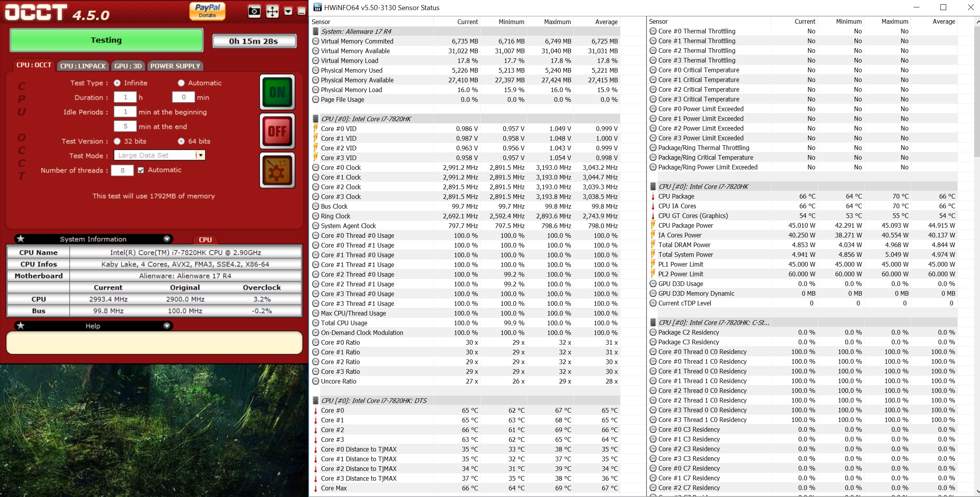Screen dimensions: 980x497
Task: Select the Infinite test type radio
Action: point(117,83)
